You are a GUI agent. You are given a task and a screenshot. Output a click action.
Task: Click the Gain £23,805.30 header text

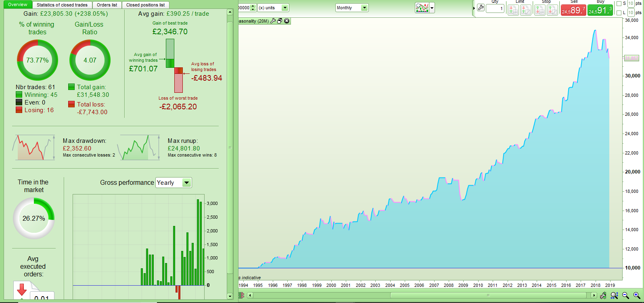(x=66, y=14)
